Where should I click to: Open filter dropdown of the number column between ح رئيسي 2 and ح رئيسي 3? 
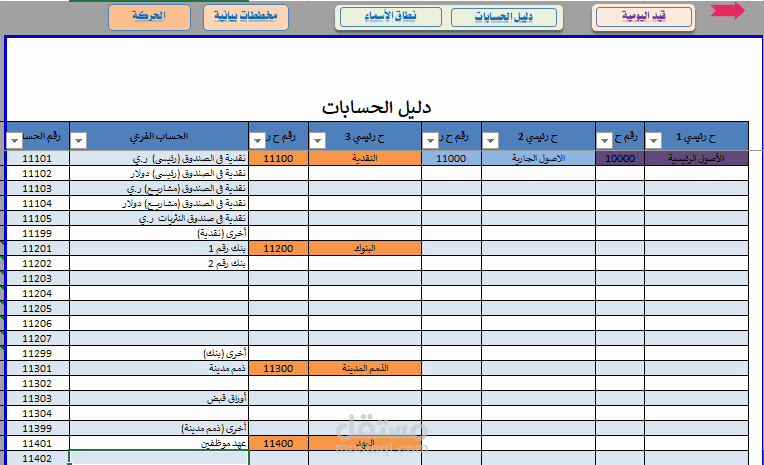click(x=430, y=141)
